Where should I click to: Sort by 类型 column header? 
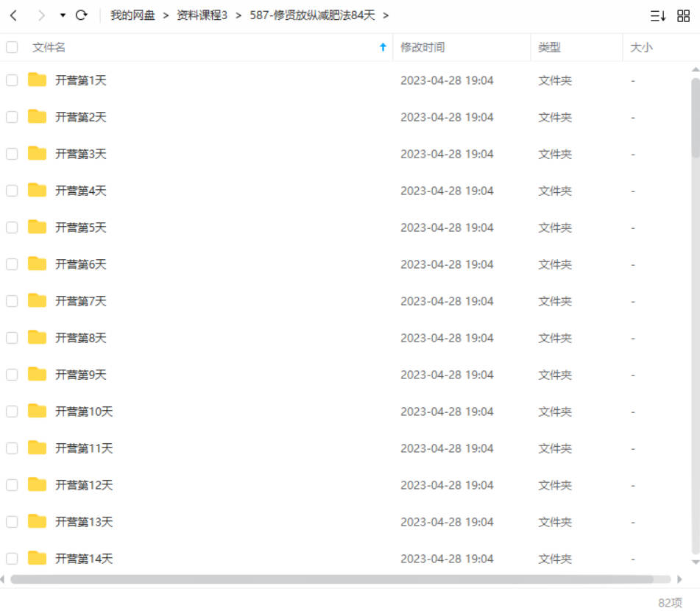[x=549, y=47]
